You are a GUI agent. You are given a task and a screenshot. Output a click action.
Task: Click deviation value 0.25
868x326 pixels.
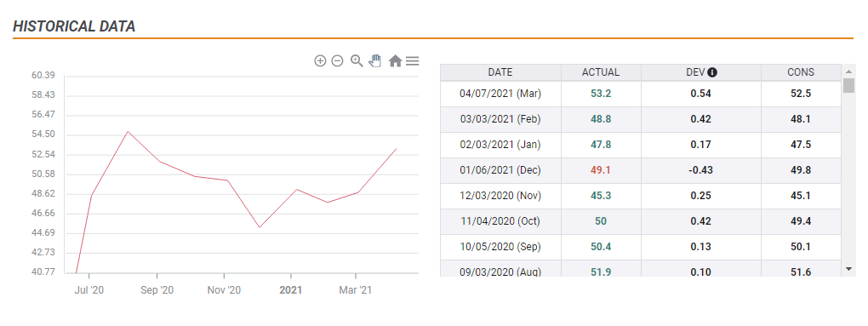point(701,196)
